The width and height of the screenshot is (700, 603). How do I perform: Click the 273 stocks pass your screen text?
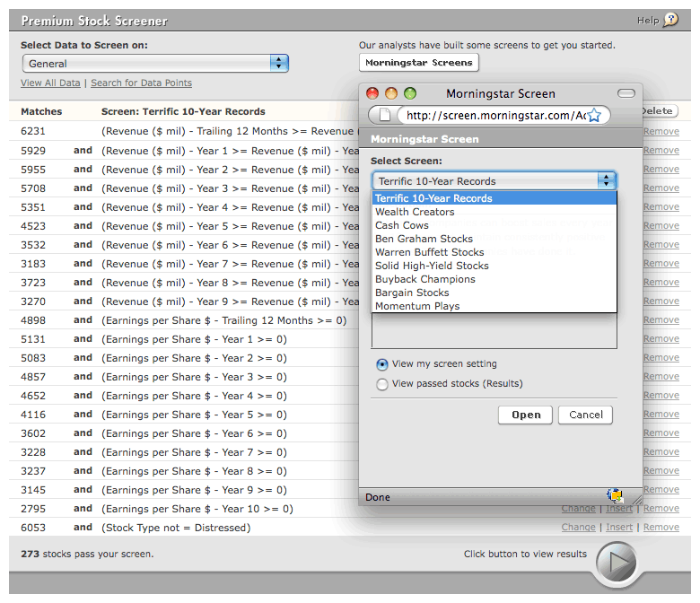pos(87,554)
